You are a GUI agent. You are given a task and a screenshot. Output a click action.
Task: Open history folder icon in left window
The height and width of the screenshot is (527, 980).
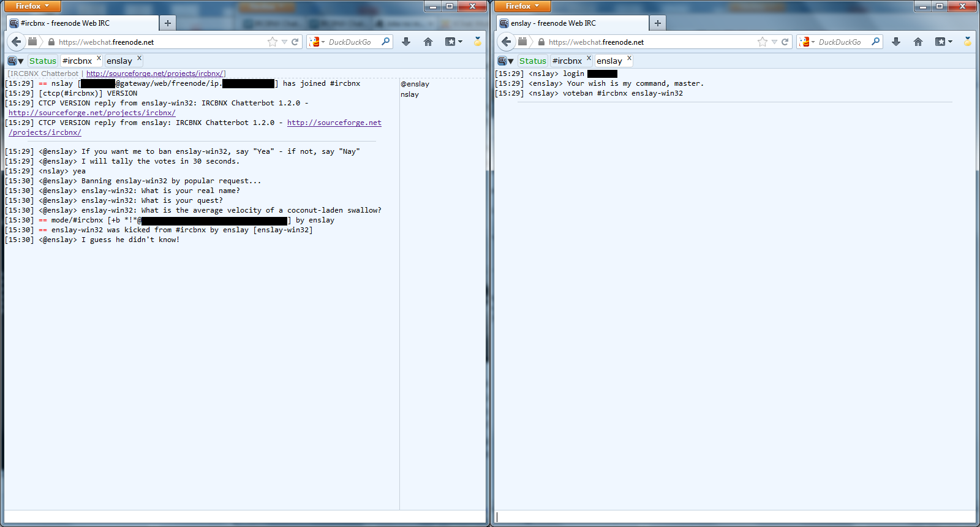(x=32, y=42)
